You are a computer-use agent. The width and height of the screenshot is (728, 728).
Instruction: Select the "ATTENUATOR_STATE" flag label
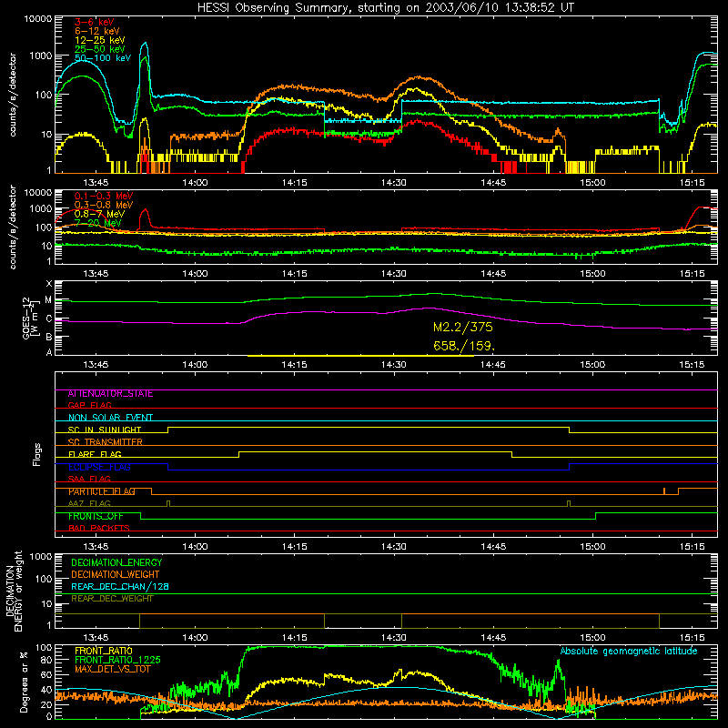110,394
